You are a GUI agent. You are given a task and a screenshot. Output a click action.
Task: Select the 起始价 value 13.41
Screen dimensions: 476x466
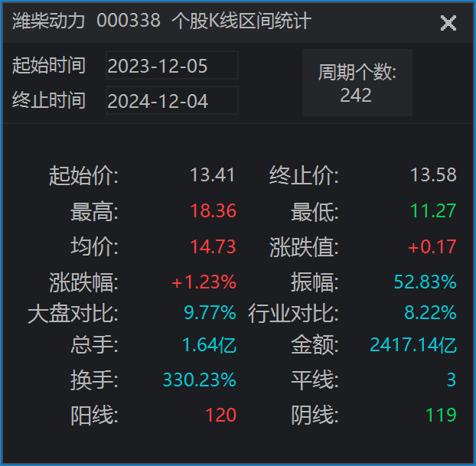[213, 175]
